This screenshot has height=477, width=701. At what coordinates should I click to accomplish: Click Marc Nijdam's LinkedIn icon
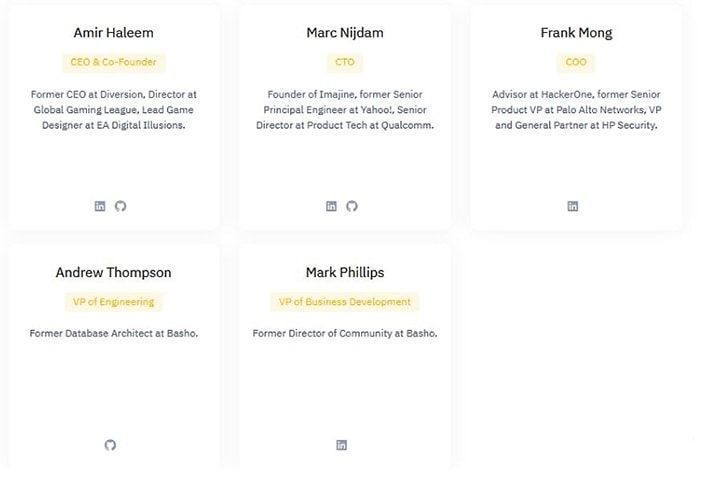331,206
